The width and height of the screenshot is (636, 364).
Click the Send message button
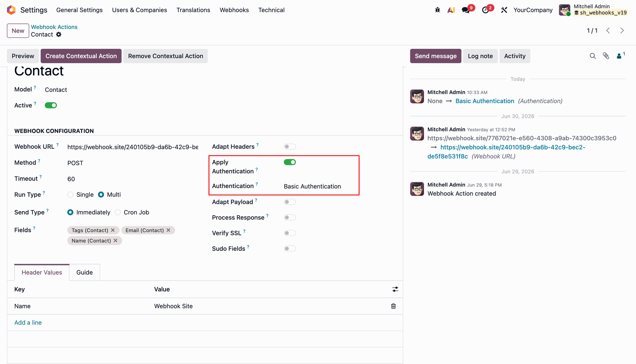click(436, 56)
